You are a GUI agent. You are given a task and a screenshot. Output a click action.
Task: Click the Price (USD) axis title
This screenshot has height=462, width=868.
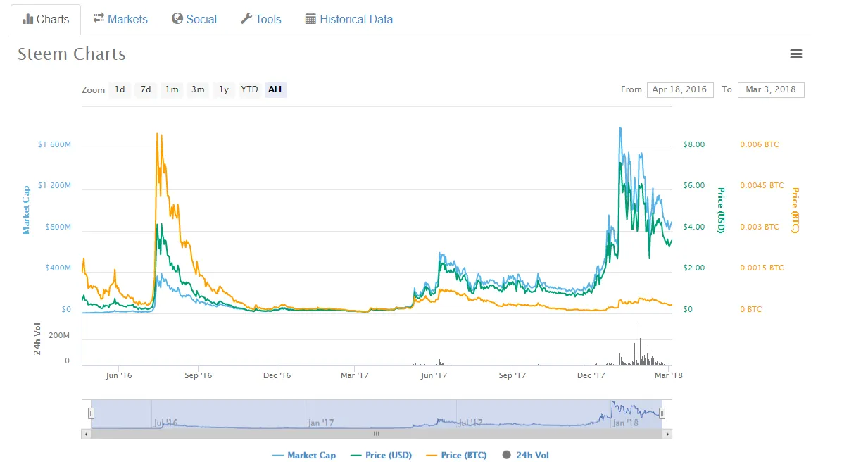(721, 210)
